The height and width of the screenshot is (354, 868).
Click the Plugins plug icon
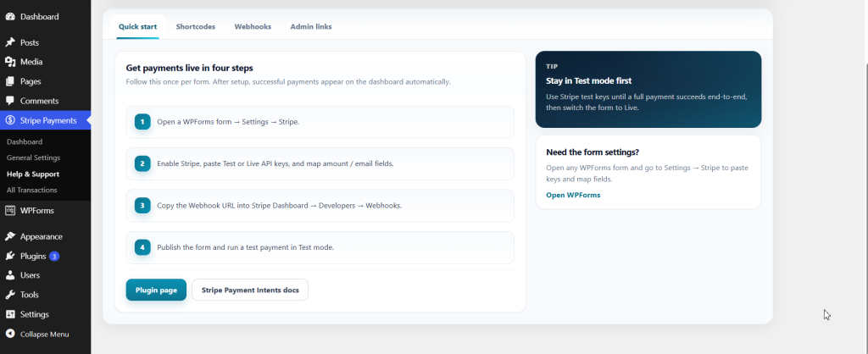pos(10,256)
